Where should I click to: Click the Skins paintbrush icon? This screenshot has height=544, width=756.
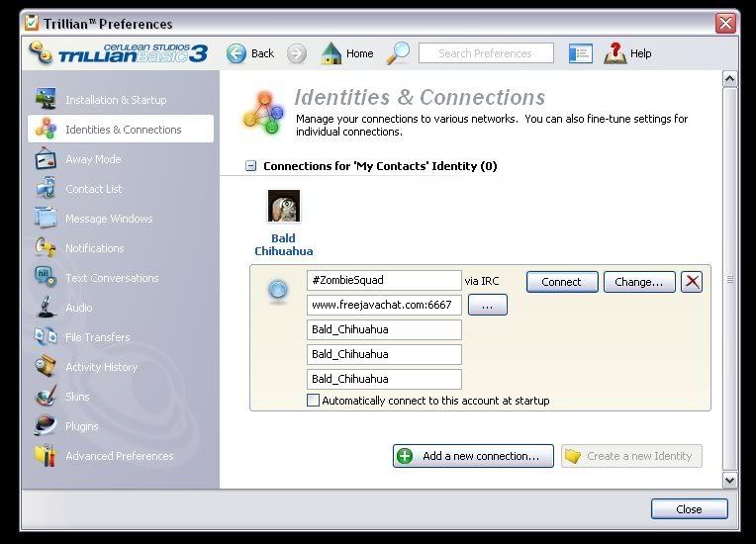coord(46,396)
